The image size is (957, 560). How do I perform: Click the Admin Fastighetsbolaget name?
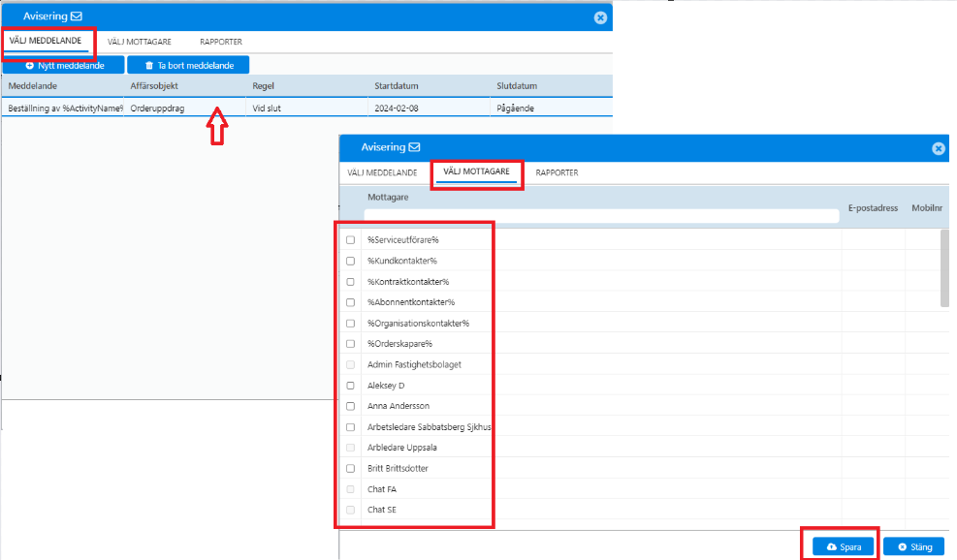coord(414,365)
